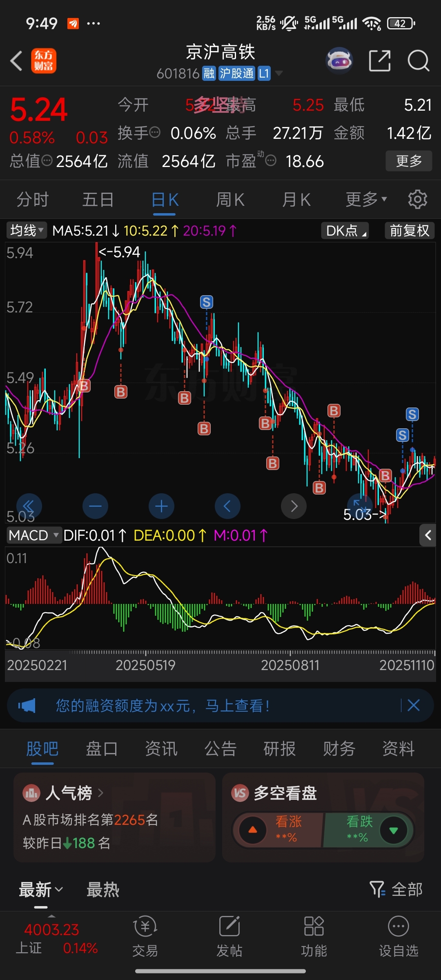Screen dimensions: 441x980
Task: Open 盘口 tab
Action: pos(102,749)
